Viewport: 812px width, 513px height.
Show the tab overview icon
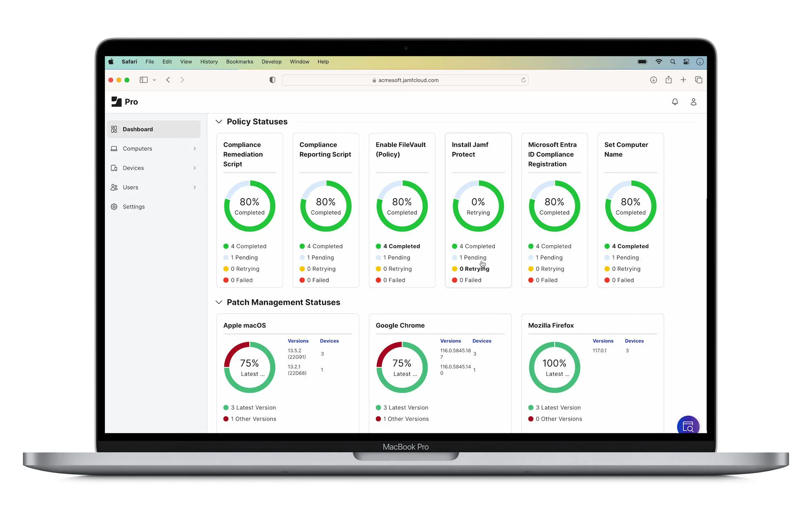[698, 80]
